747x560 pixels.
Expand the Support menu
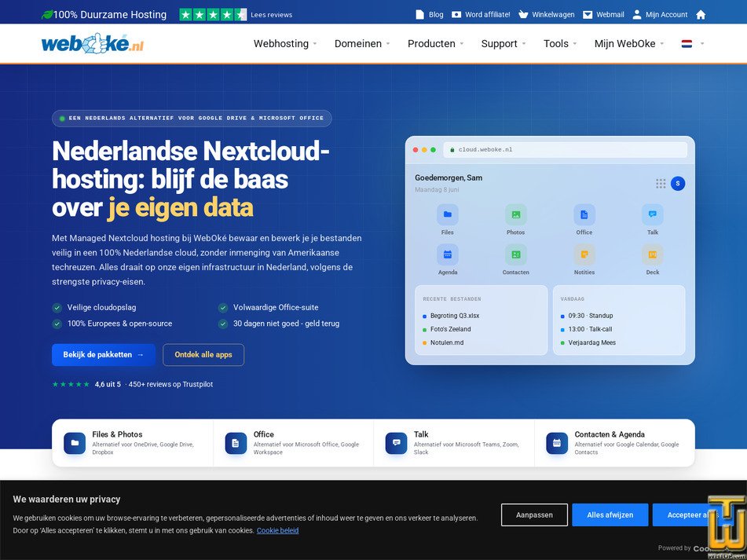(x=503, y=44)
